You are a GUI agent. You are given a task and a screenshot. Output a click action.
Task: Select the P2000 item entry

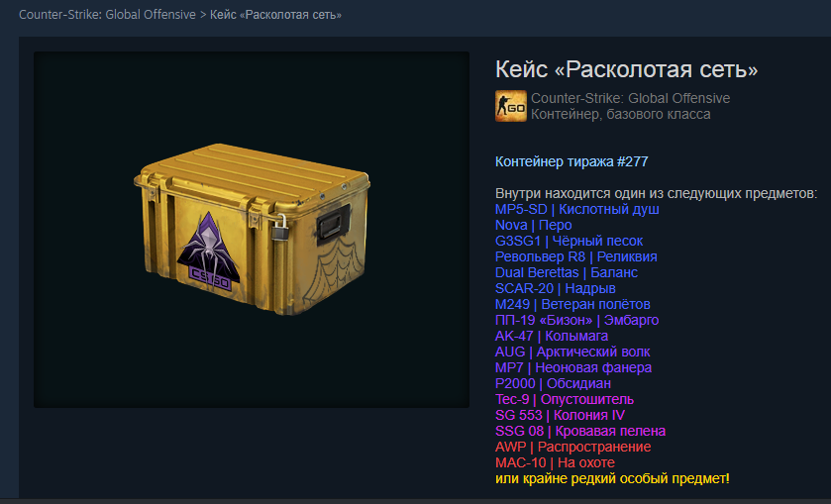(x=553, y=384)
